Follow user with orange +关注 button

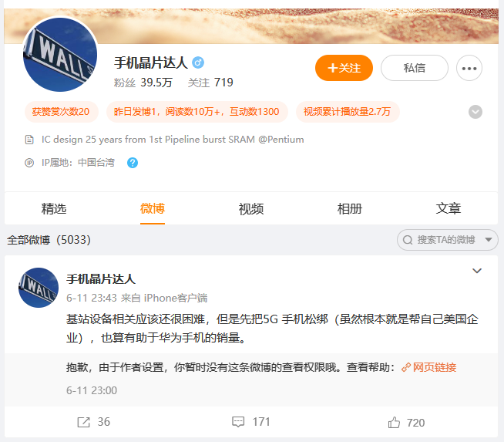344,68
